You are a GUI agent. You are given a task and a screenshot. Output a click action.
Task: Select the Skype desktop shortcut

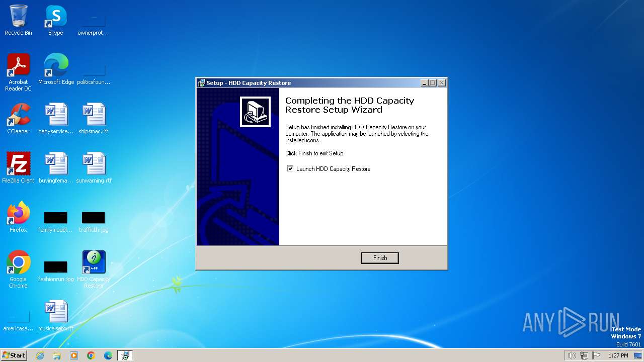point(56,20)
